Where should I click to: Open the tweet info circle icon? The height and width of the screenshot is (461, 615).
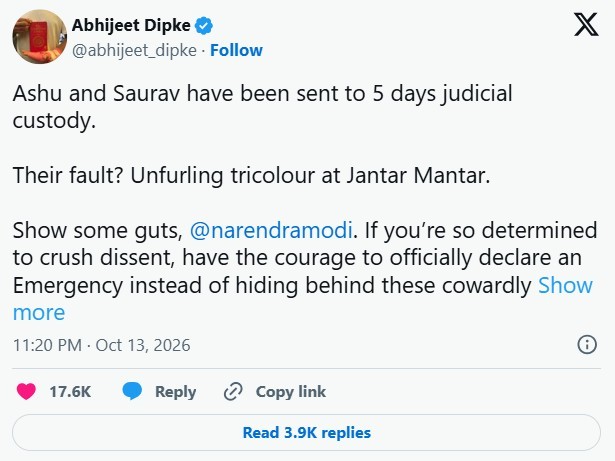coord(587,345)
